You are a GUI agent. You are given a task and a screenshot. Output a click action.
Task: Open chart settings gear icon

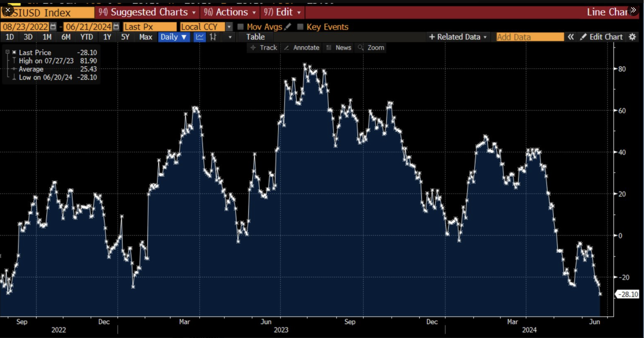632,37
